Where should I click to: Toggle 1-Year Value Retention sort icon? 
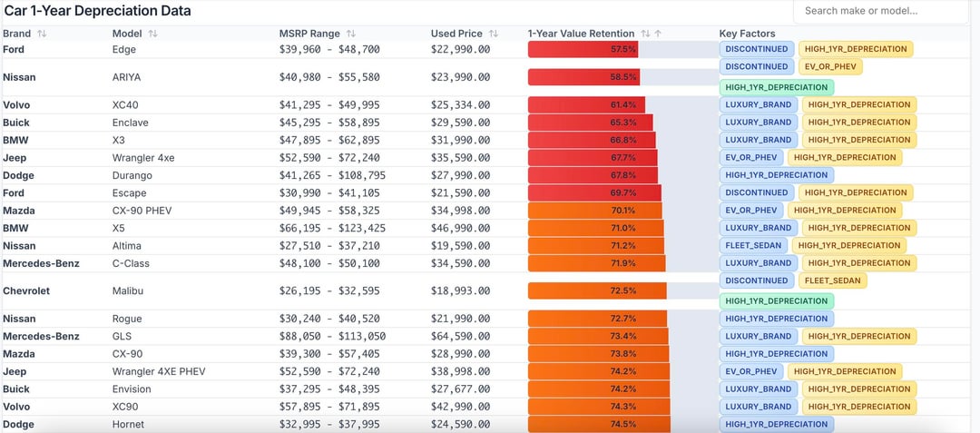(x=645, y=34)
